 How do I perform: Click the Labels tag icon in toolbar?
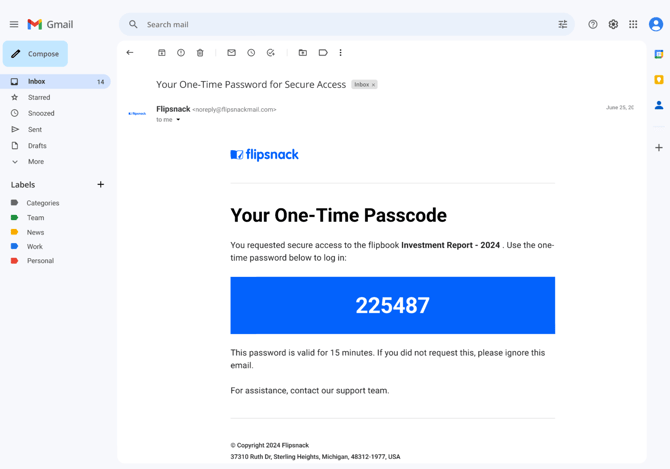323,53
